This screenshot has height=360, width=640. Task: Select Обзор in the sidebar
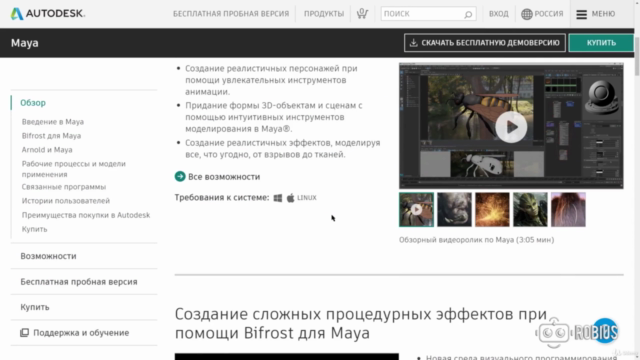(x=33, y=103)
